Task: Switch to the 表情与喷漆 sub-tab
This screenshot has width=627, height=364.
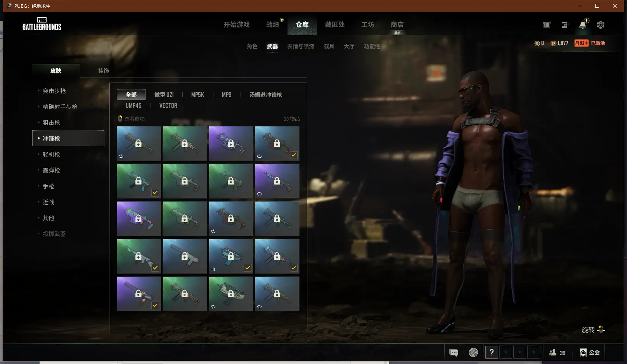Action: click(x=301, y=46)
